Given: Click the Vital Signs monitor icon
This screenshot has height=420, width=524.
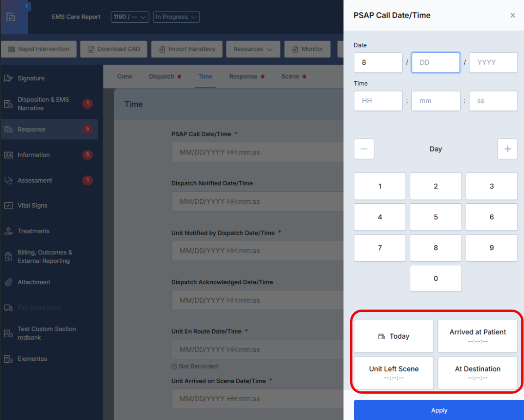Looking at the screenshot, I should coord(8,206).
